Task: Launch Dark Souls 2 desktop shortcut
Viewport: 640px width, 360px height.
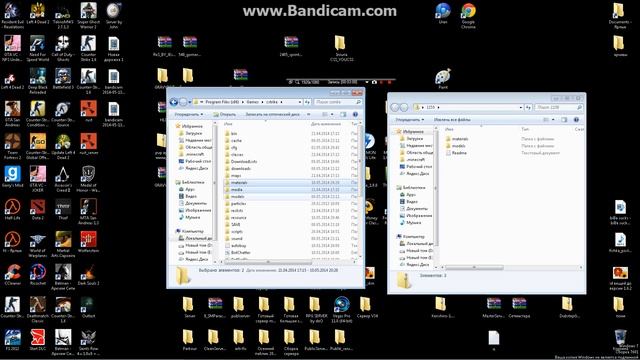Action: pyautogui.click(x=88, y=274)
